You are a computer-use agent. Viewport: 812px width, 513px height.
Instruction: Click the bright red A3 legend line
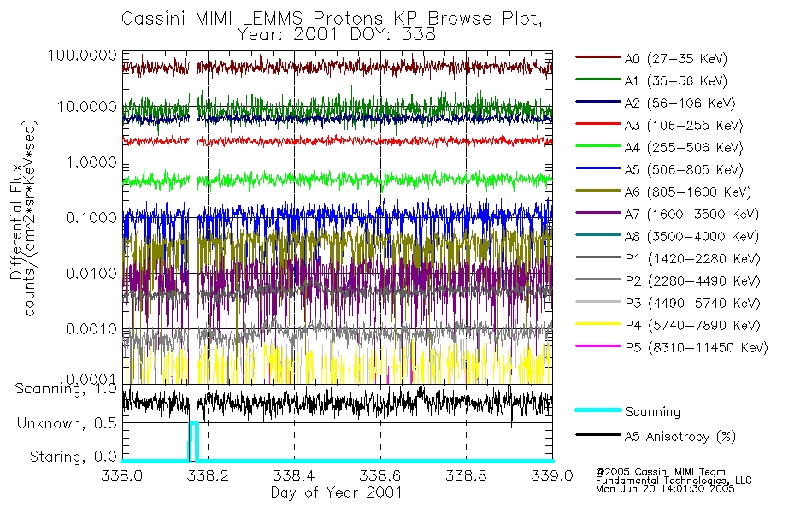[x=597, y=124]
